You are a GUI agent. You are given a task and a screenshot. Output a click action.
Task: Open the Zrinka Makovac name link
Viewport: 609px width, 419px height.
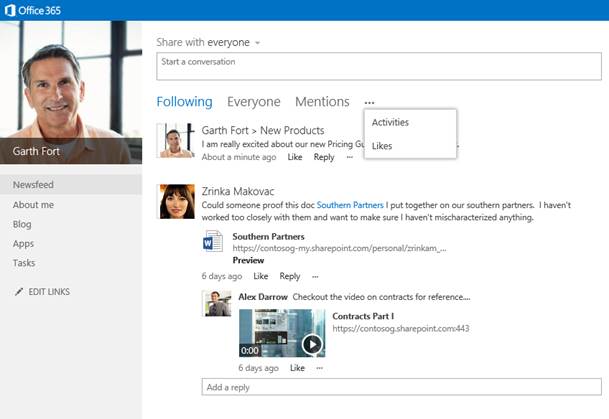[238, 191]
